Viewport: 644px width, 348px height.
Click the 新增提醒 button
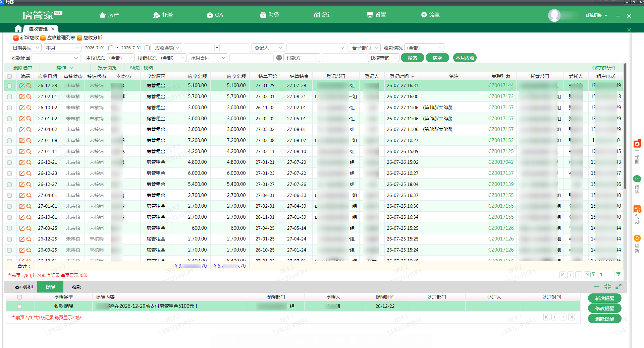605,298
